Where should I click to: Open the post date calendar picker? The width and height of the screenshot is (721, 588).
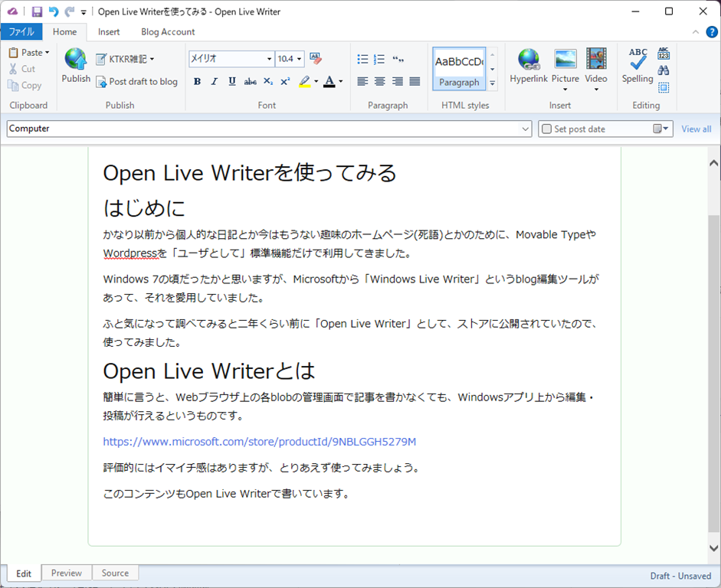pos(660,129)
